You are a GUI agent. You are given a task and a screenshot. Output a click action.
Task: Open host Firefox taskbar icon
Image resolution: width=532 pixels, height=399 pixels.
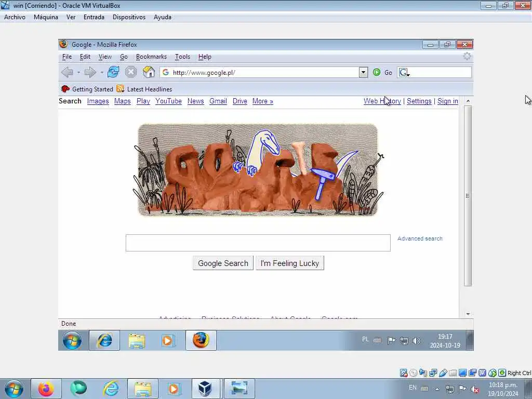point(46,389)
